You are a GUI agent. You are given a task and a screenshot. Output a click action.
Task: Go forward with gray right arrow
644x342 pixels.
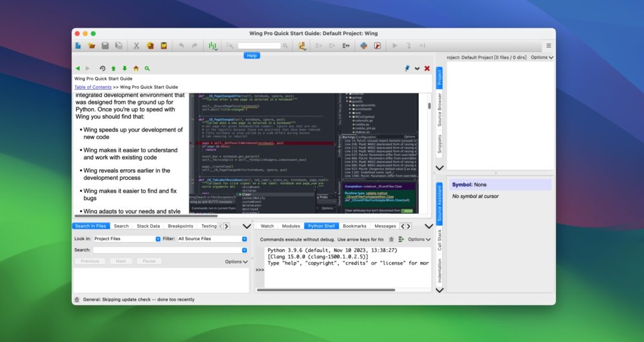point(87,69)
